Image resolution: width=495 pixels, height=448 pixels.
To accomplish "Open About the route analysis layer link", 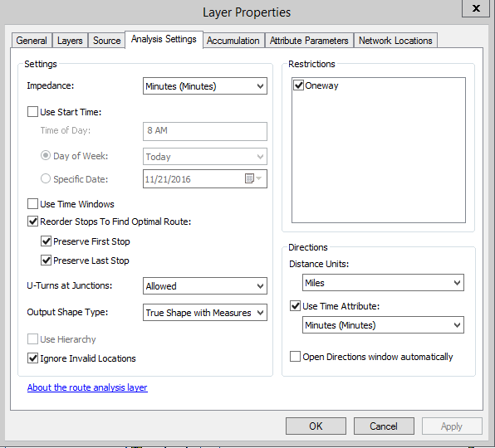I will point(87,387).
